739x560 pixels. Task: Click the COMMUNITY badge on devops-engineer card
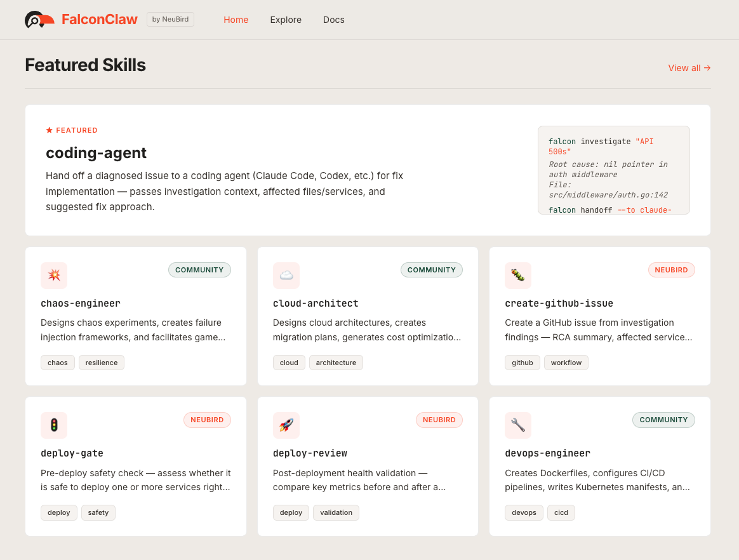[x=663, y=420]
